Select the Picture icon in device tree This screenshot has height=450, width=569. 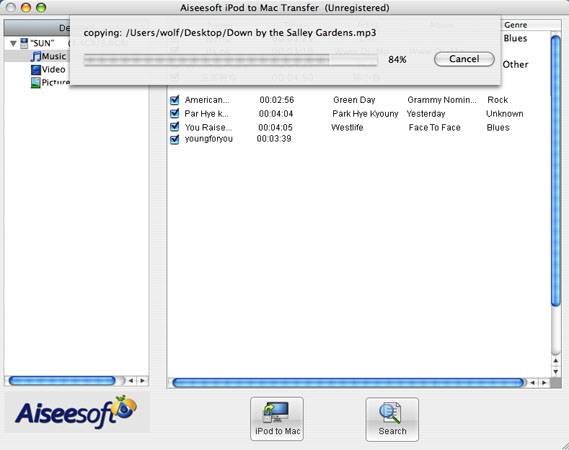pos(36,82)
